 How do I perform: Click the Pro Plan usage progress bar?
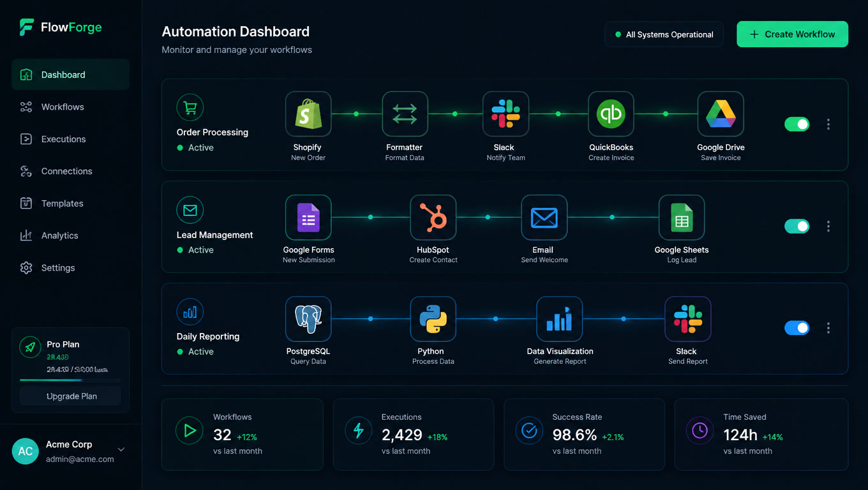tap(70, 380)
